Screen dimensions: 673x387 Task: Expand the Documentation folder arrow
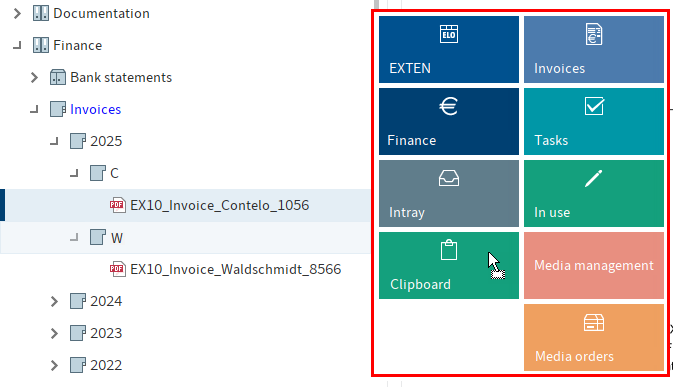pyautogui.click(x=17, y=13)
